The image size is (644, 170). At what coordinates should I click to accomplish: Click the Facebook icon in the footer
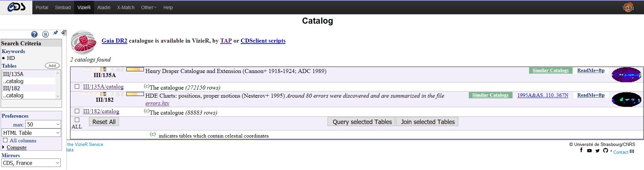[x=581, y=150]
